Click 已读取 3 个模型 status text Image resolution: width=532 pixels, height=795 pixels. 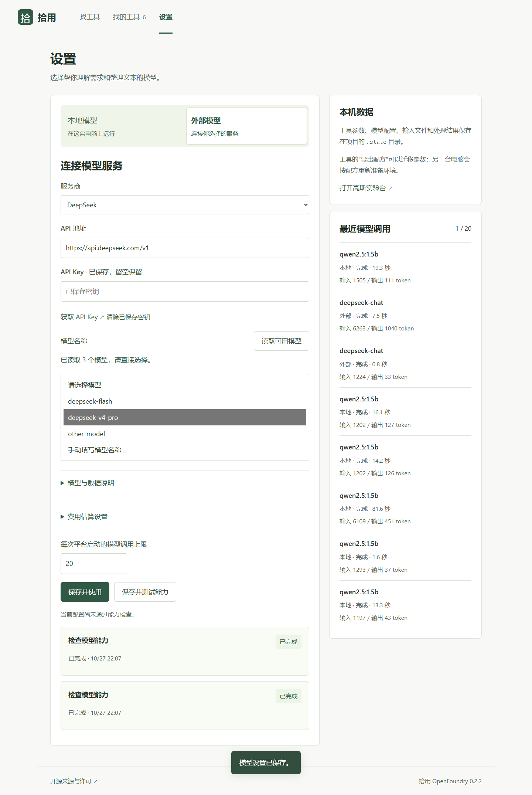point(107,360)
